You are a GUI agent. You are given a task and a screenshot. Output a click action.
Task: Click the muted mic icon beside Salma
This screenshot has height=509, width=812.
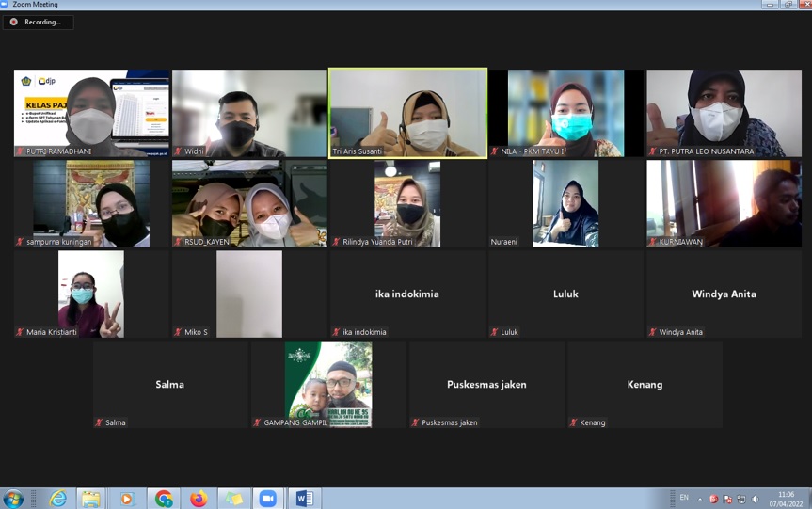tap(99, 422)
